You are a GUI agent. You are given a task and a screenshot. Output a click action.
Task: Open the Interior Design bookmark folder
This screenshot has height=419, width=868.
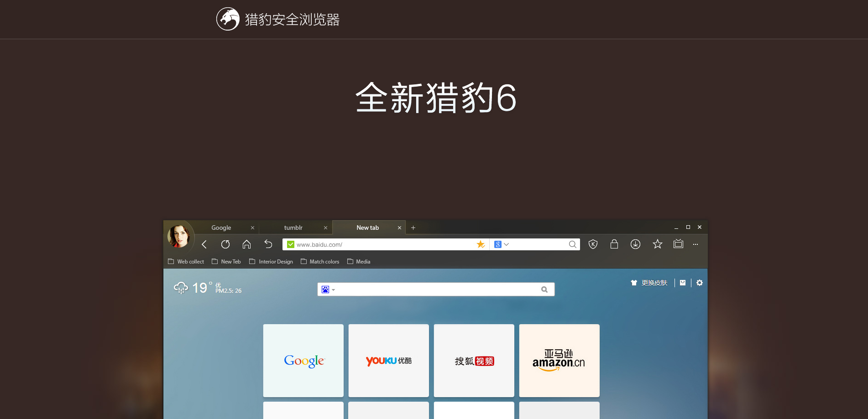coord(271,262)
